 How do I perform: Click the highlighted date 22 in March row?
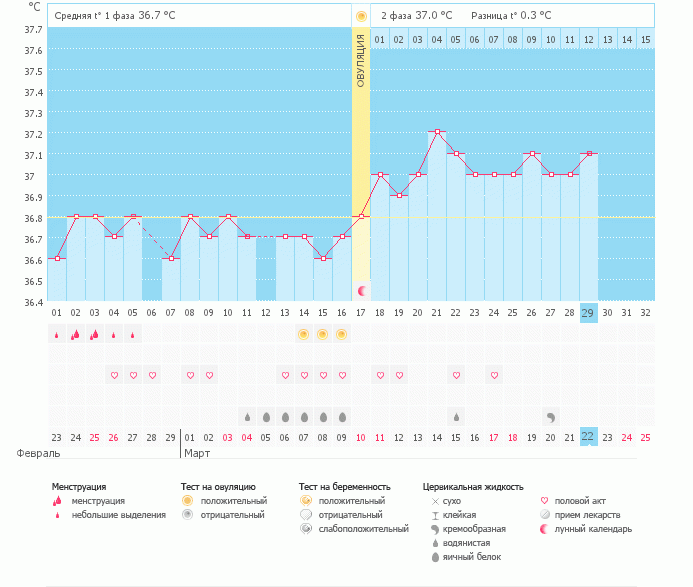pyautogui.click(x=589, y=437)
